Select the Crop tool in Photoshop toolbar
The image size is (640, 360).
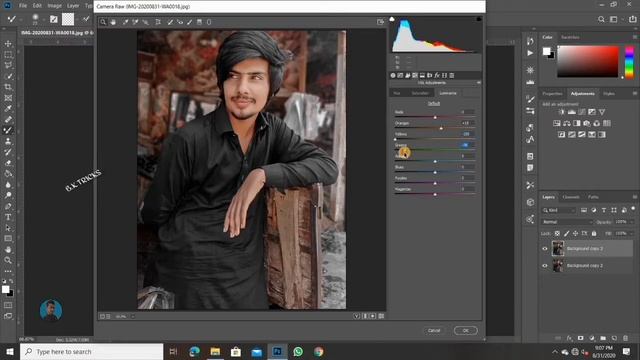pos(8,87)
